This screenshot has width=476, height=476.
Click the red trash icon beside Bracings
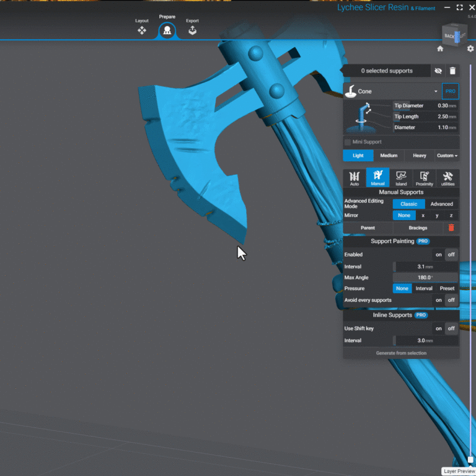pos(451,228)
